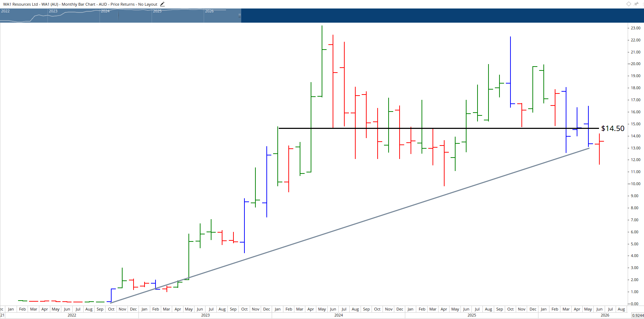The height and width of the screenshot is (319, 644).
Task: Click the 12.00 price axis label
Action: (x=635, y=160)
